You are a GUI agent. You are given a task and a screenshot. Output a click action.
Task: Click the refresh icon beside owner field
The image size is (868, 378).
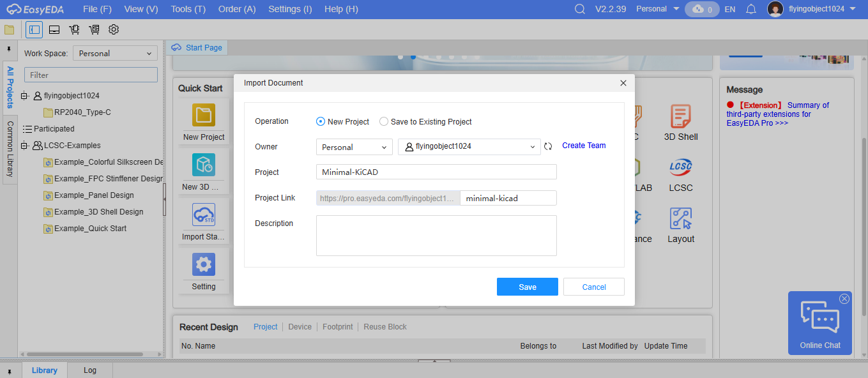(x=548, y=147)
